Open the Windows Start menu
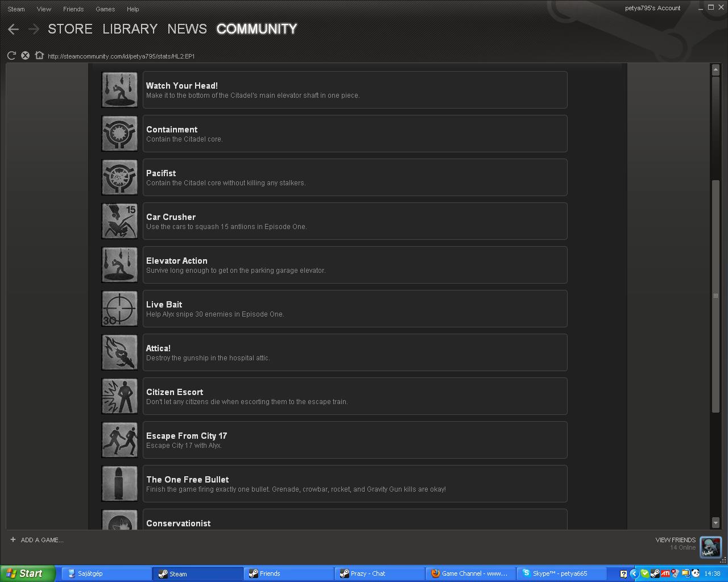This screenshot has width=728, height=582. (27, 573)
